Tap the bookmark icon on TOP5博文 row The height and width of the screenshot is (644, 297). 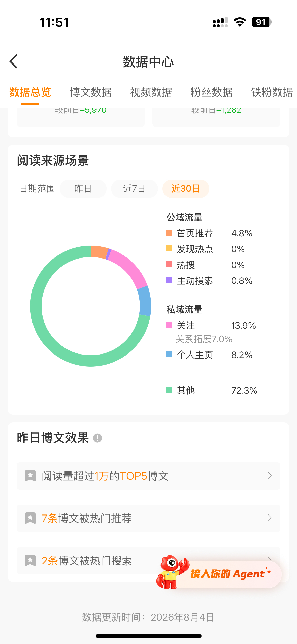coord(30,476)
